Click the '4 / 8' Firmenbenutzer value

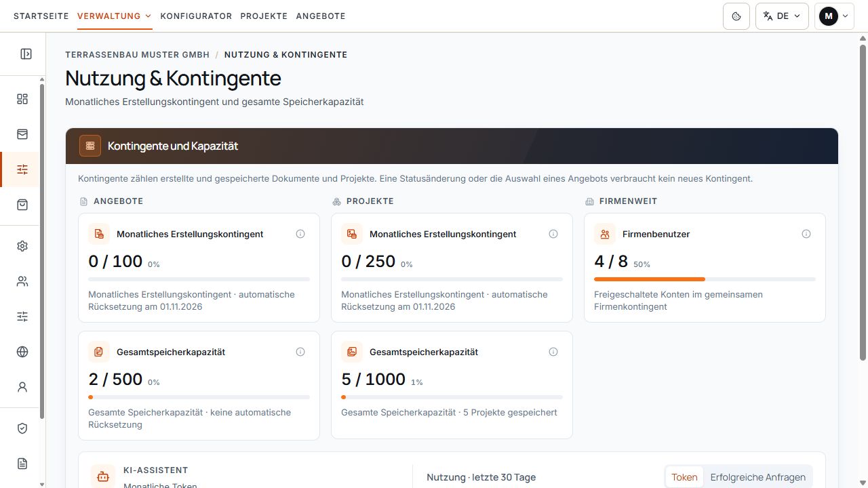click(x=611, y=261)
